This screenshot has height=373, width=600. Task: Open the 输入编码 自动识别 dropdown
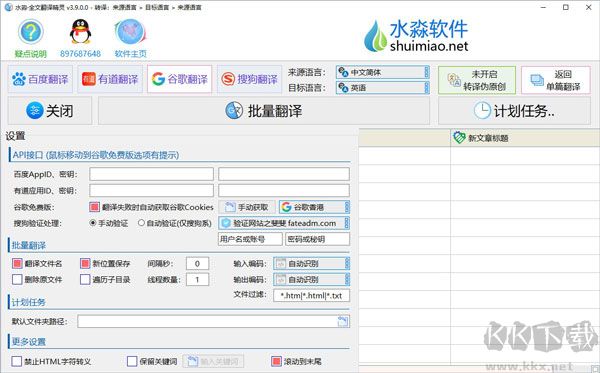[311, 264]
